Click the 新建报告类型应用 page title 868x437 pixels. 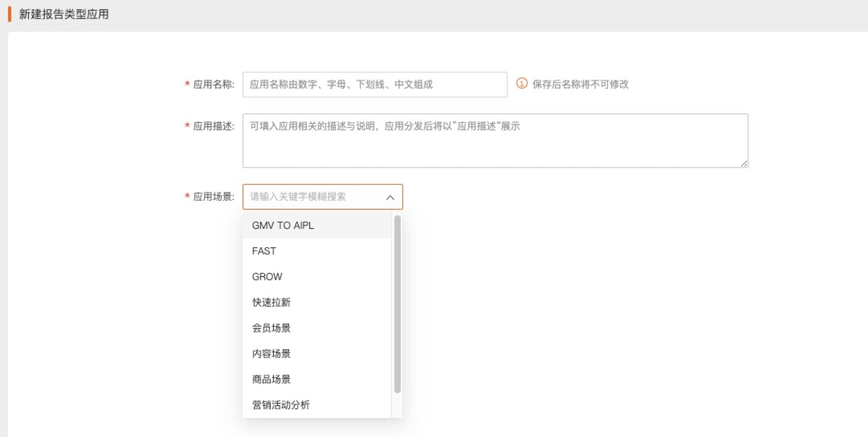(64, 14)
